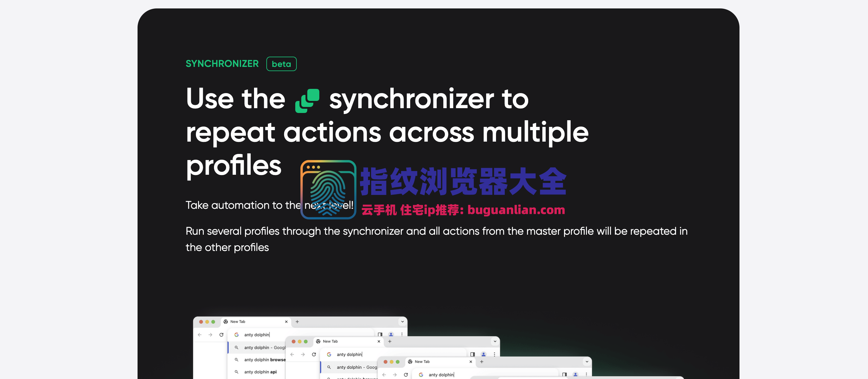Reload the page in the first browser window

(x=222, y=334)
